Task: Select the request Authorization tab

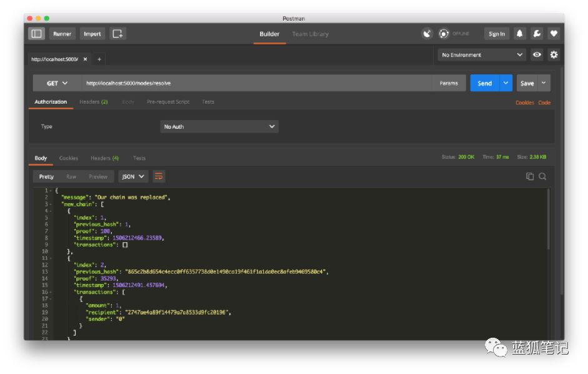Action: coord(51,102)
